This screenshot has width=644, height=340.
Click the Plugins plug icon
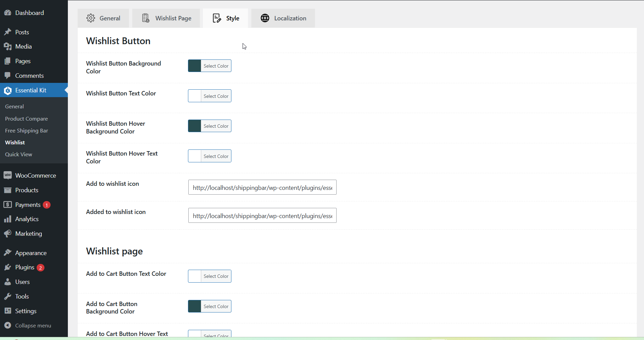[7, 267]
